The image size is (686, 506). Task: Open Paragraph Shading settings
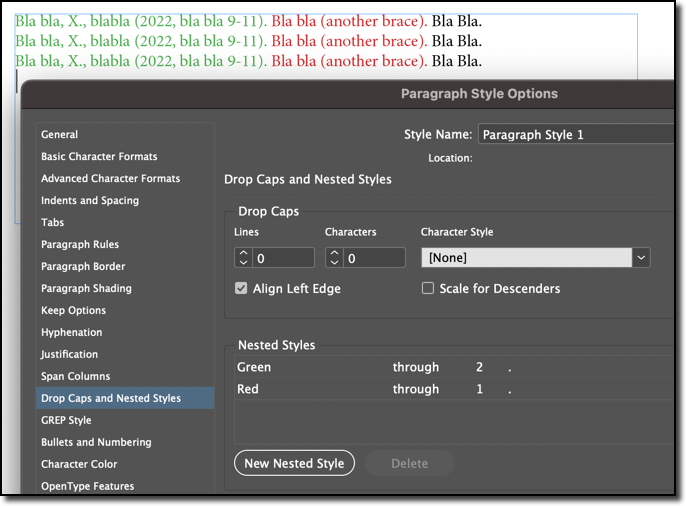coord(86,288)
